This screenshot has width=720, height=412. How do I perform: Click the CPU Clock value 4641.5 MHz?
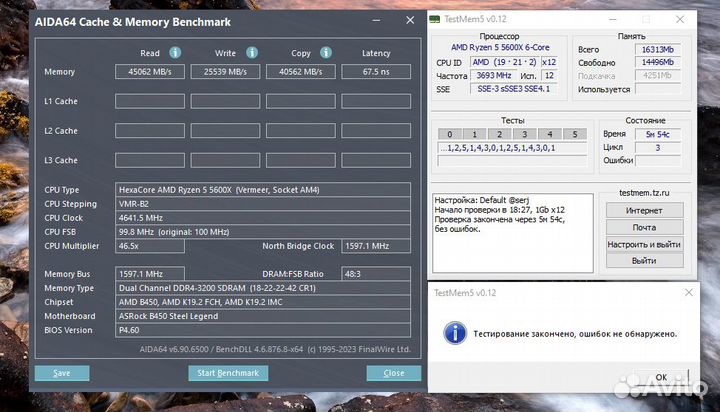coord(263,218)
